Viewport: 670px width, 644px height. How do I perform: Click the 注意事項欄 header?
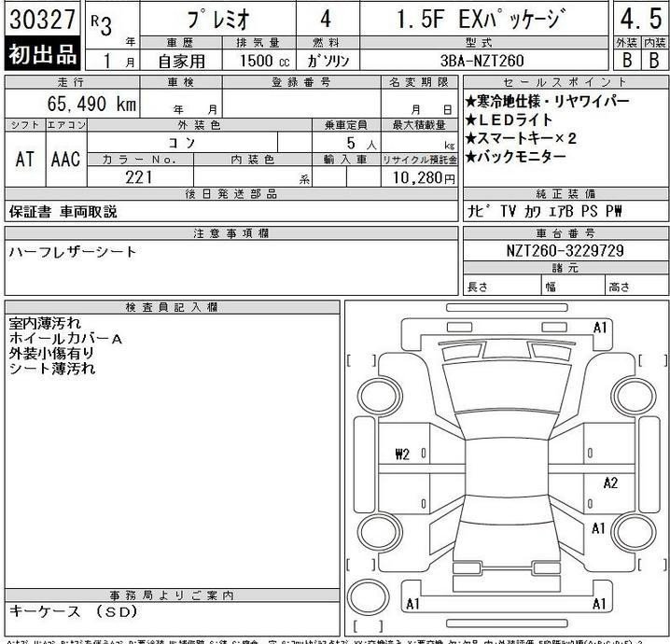tap(231, 233)
